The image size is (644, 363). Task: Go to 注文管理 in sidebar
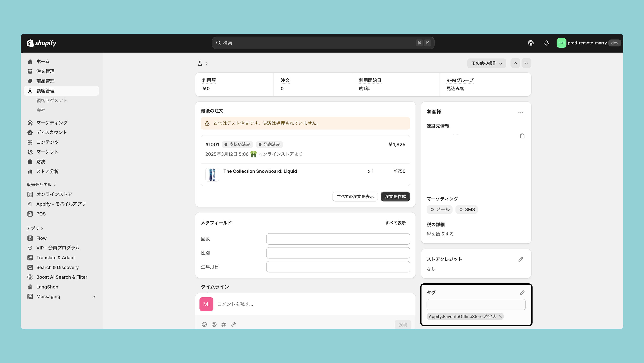click(x=45, y=71)
